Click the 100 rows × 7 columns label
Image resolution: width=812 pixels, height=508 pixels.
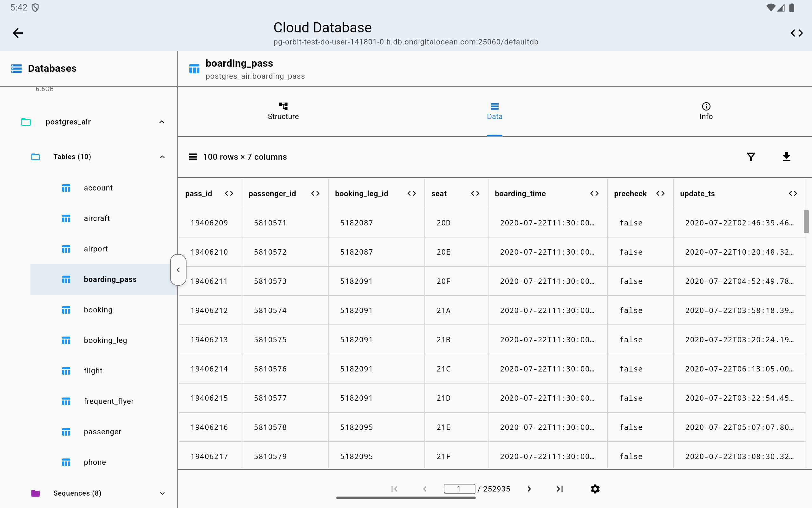245,157
